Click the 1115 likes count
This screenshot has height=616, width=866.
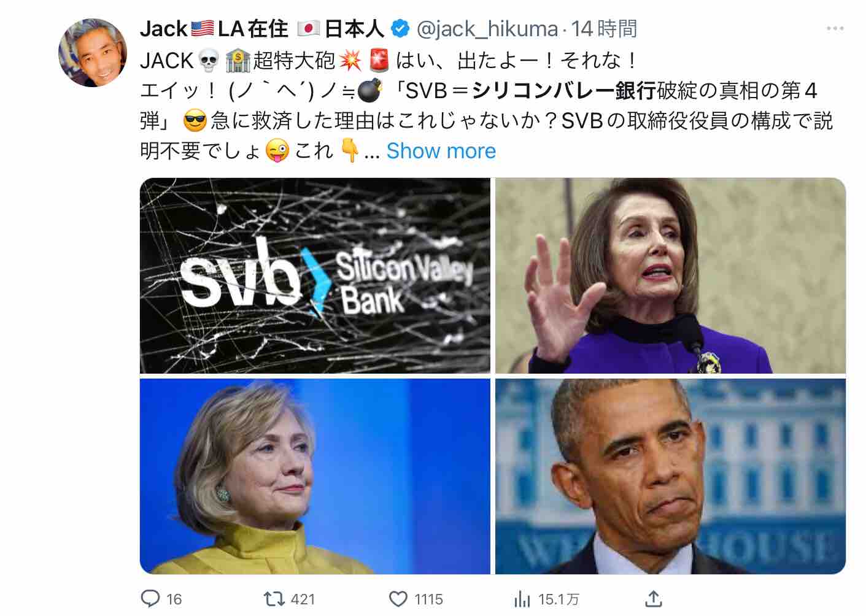tap(429, 599)
